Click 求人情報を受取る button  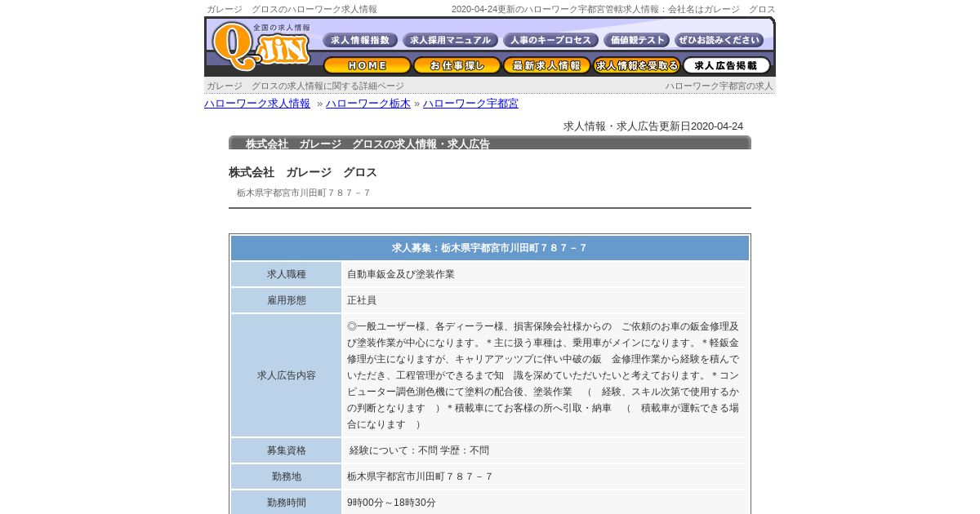click(637, 65)
